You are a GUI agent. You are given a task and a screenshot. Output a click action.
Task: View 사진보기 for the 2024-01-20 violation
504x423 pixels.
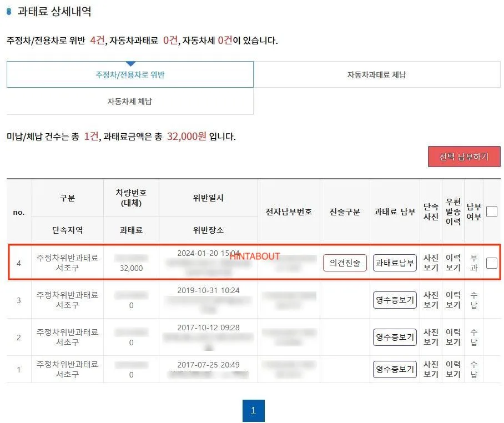[x=431, y=263]
